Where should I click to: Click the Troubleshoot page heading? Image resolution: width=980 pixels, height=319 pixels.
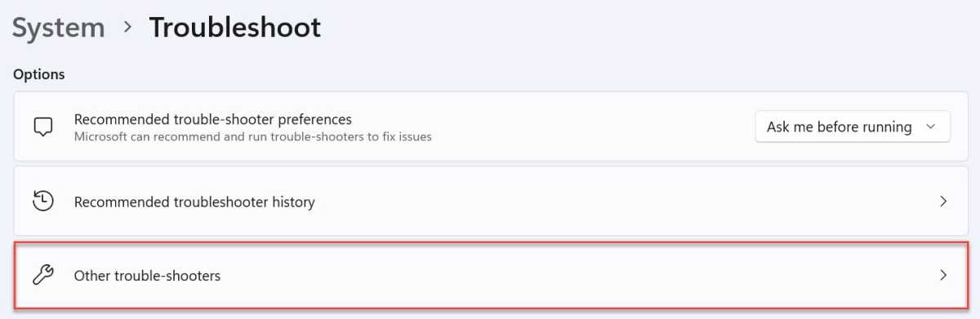[234, 27]
